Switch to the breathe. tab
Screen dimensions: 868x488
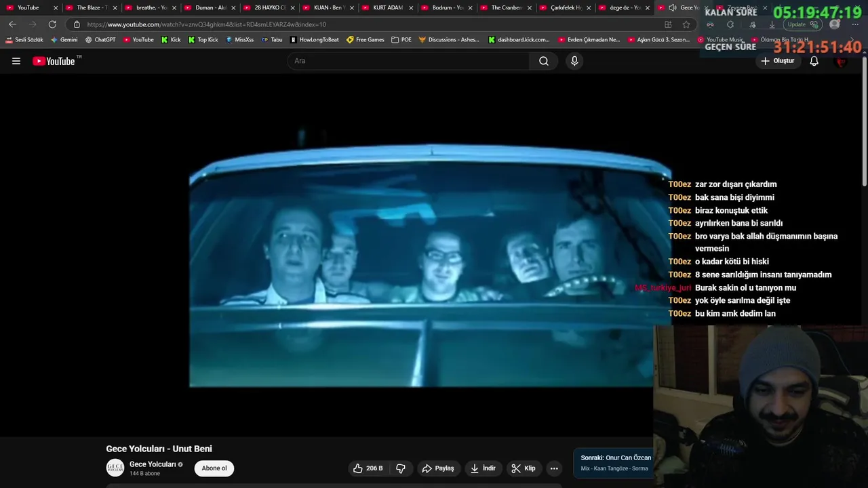pyautogui.click(x=149, y=7)
